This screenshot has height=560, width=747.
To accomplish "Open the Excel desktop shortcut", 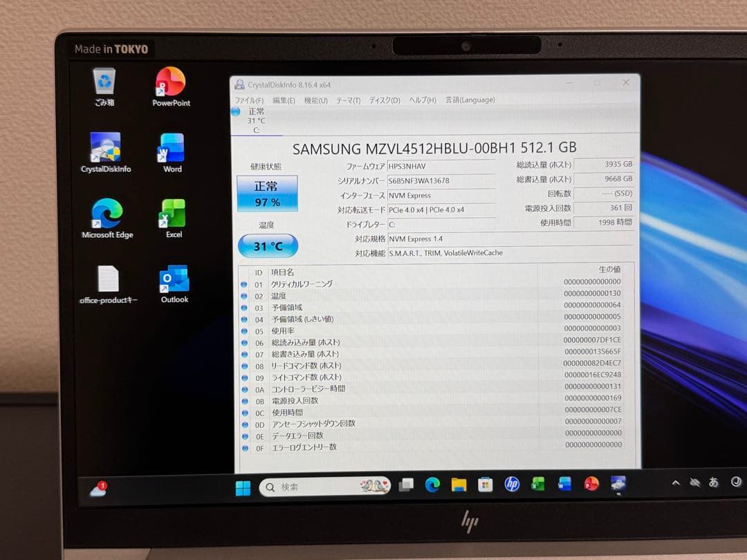I will pyautogui.click(x=174, y=218).
